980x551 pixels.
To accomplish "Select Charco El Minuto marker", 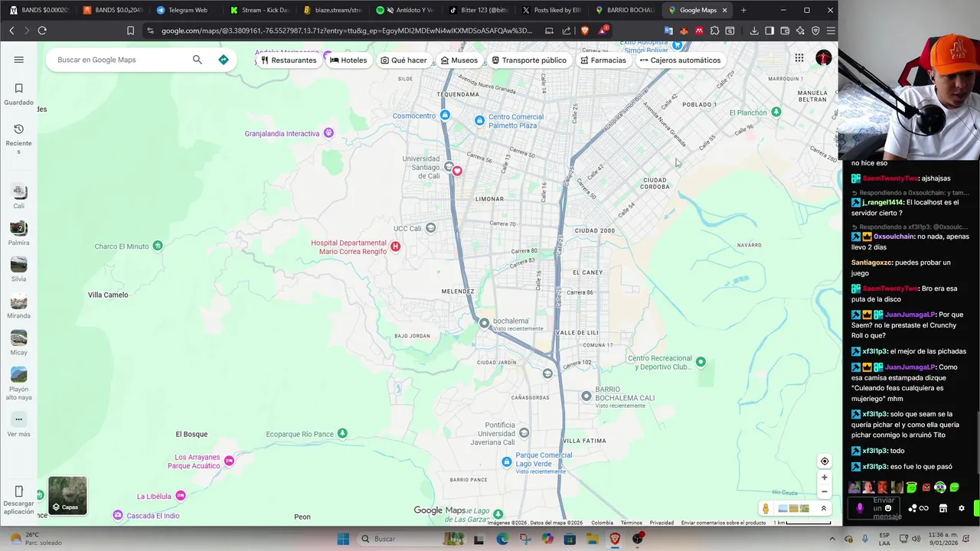I will point(158,246).
